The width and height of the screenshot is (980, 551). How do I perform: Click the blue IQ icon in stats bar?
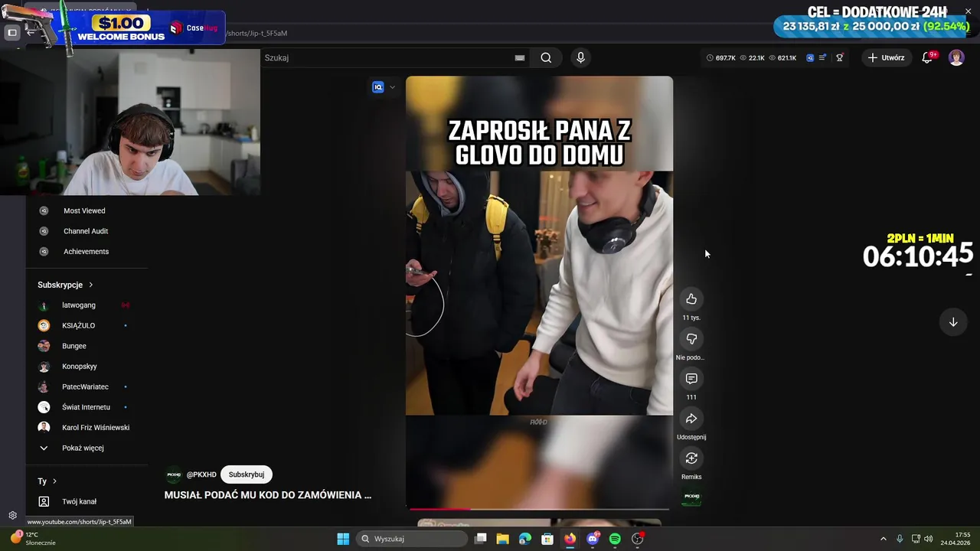[810, 57]
